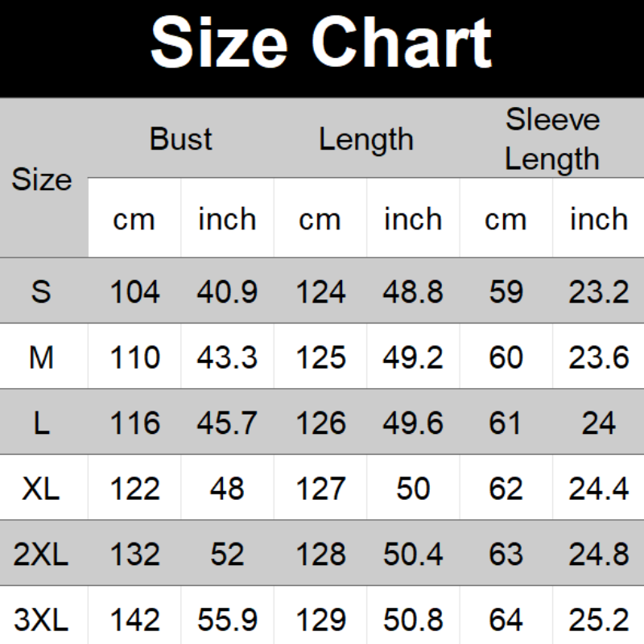Click the Length column header
This screenshot has width=644, height=644.
pos(365,138)
